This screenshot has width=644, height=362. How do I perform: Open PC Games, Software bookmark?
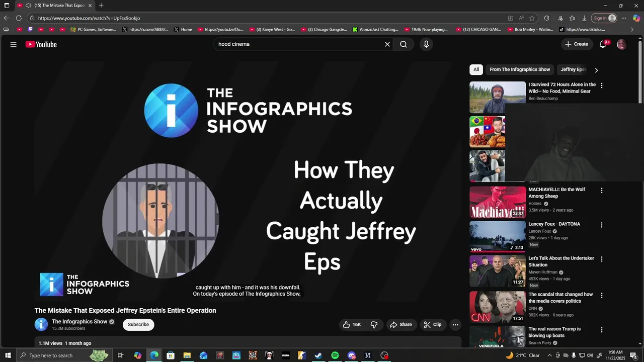point(94,30)
